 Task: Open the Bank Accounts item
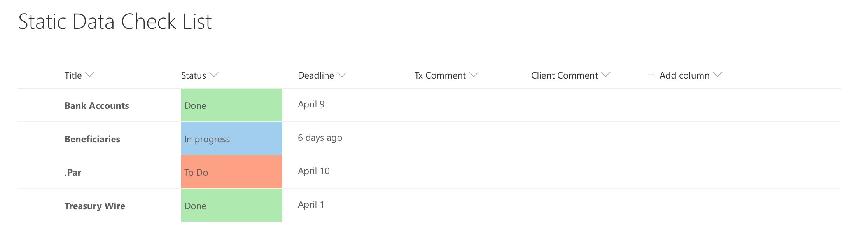click(97, 106)
